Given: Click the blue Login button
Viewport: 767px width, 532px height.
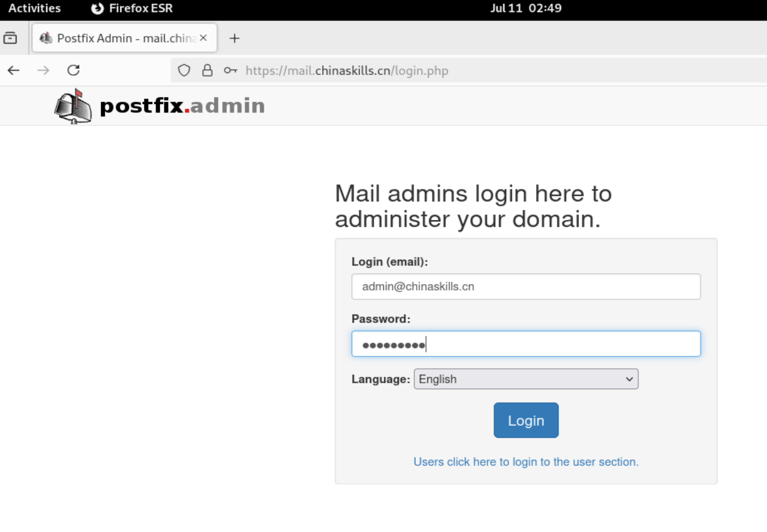Looking at the screenshot, I should (x=526, y=420).
